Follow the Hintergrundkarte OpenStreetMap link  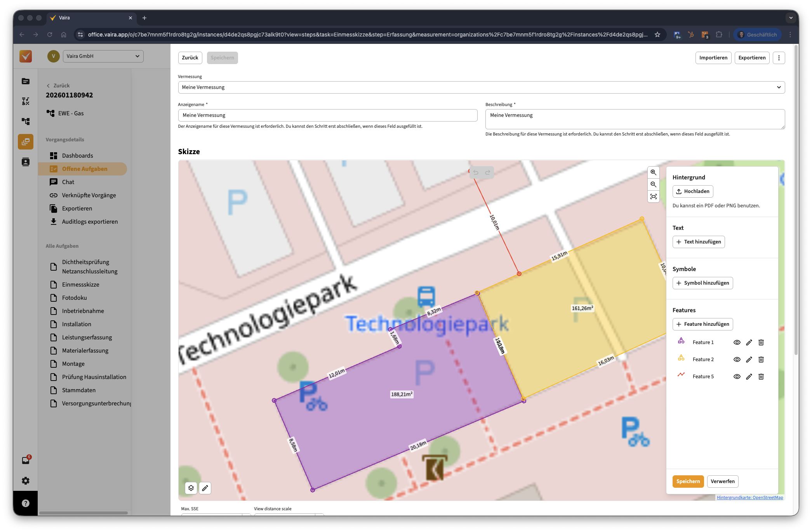click(x=749, y=497)
